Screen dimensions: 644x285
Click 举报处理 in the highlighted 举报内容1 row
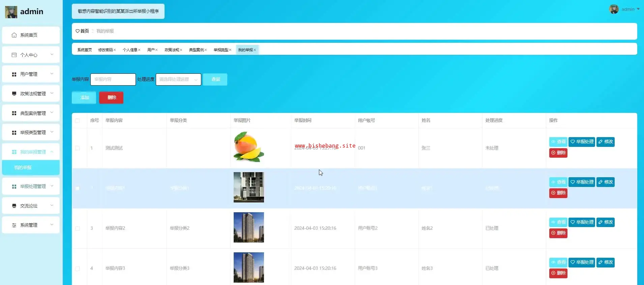pos(582,182)
